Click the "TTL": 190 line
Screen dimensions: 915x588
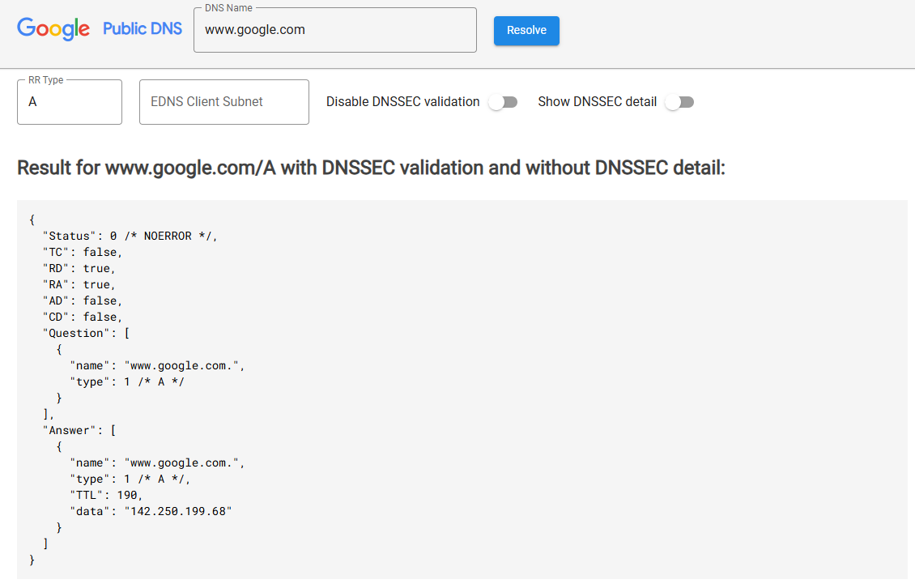coord(106,495)
